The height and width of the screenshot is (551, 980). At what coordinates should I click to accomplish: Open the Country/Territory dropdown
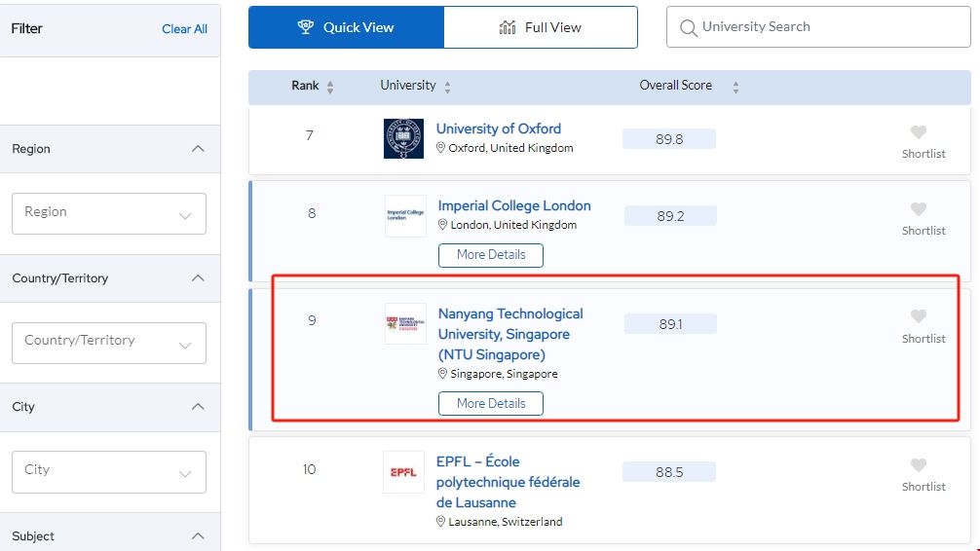[x=109, y=343]
